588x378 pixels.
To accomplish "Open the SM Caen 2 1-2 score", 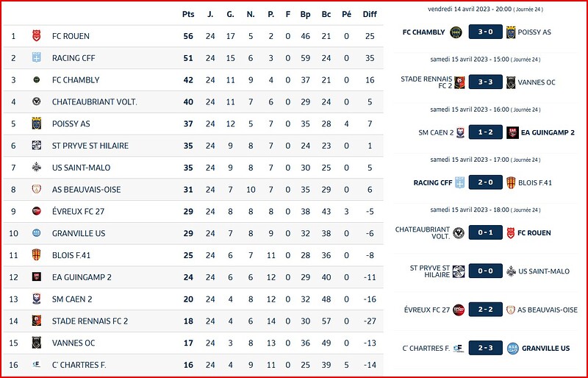I will (x=485, y=132).
